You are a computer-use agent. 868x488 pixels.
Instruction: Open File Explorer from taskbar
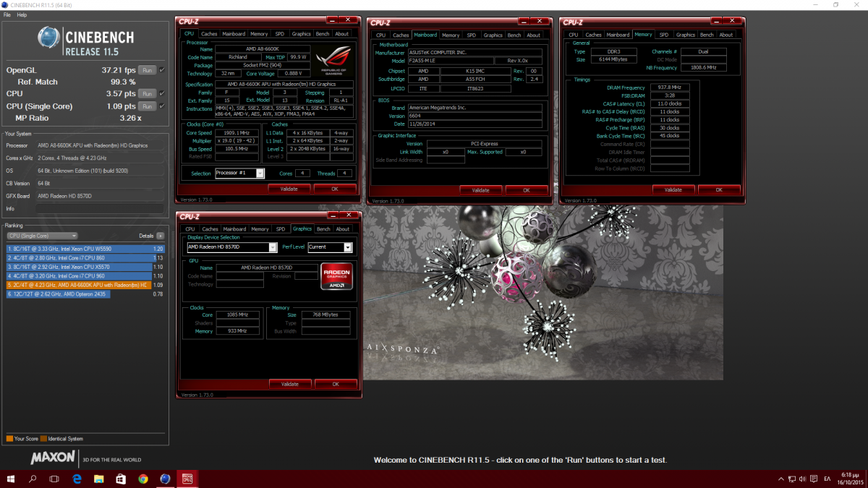click(x=98, y=479)
